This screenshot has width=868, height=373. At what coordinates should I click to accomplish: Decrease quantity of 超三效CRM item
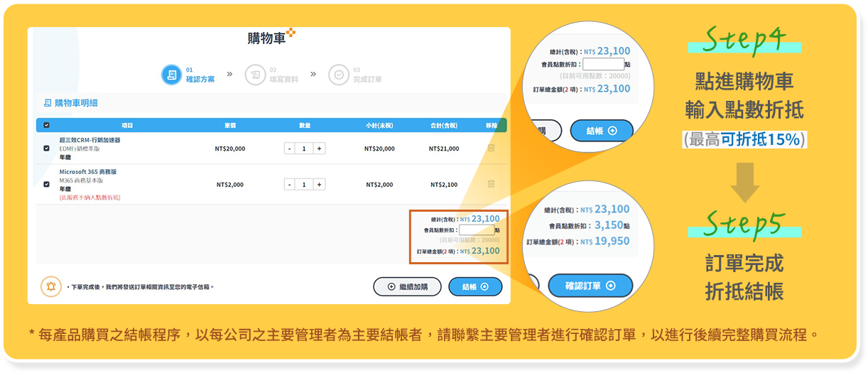tap(289, 148)
